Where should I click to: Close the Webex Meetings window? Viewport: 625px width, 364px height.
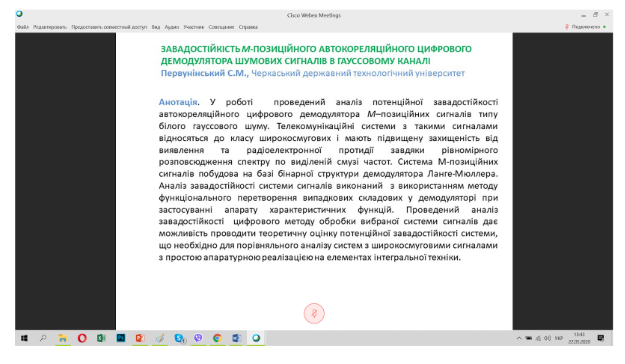click(x=607, y=15)
